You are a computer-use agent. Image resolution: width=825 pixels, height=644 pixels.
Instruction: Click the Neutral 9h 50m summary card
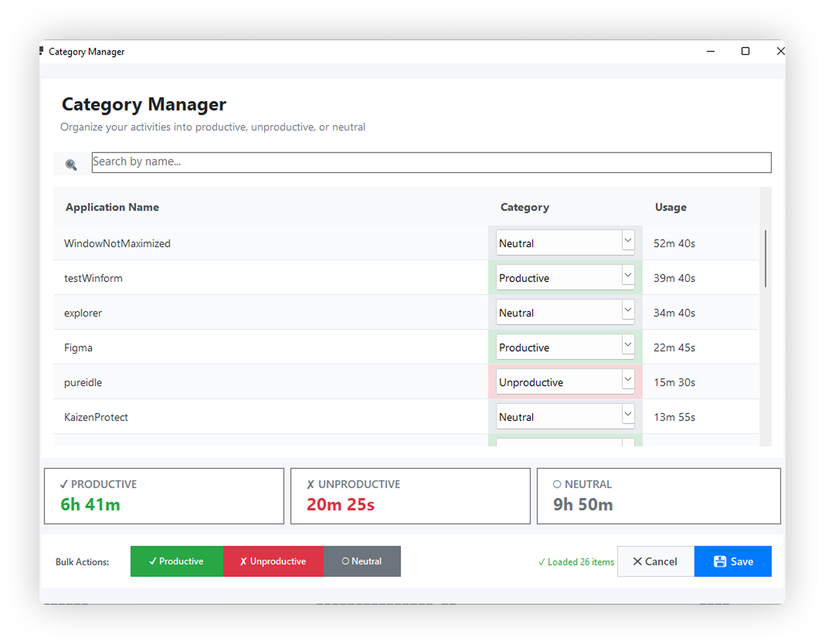[x=658, y=496]
